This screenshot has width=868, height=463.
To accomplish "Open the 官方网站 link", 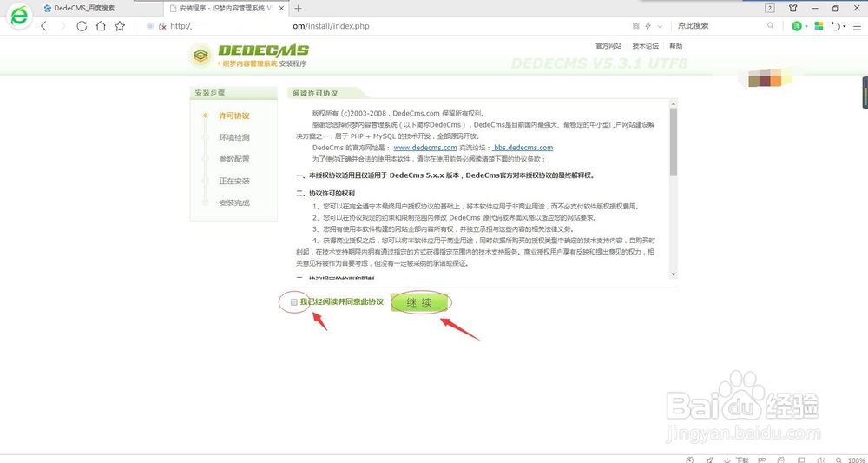I will pyautogui.click(x=608, y=46).
